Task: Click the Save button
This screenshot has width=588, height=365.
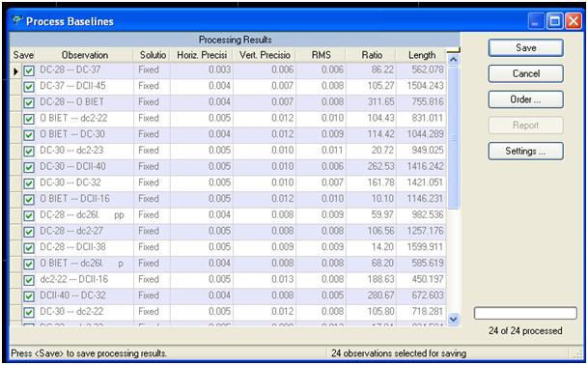Action: tap(525, 48)
